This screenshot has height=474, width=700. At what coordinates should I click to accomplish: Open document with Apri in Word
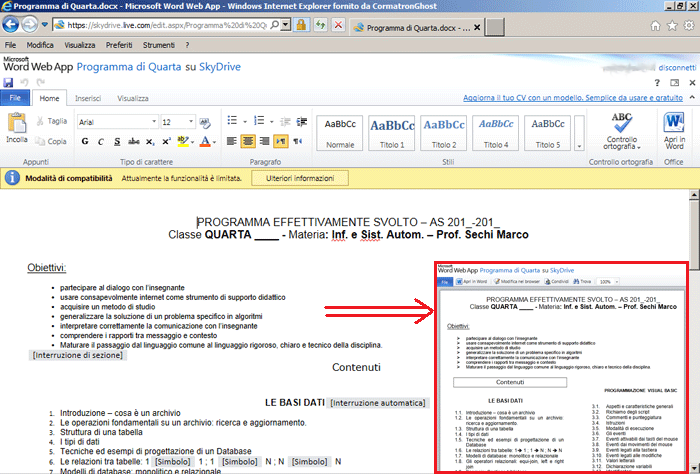click(x=674, y=131)
